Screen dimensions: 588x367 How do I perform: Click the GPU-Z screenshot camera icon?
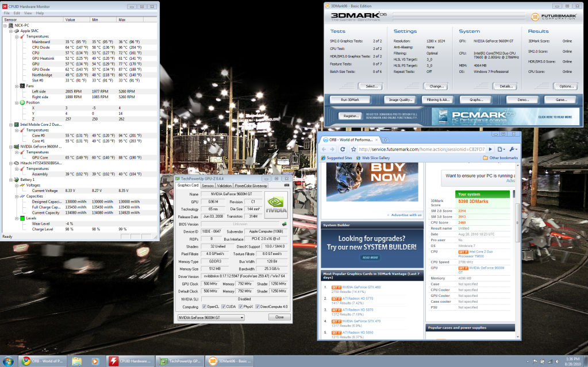point(286,185)
